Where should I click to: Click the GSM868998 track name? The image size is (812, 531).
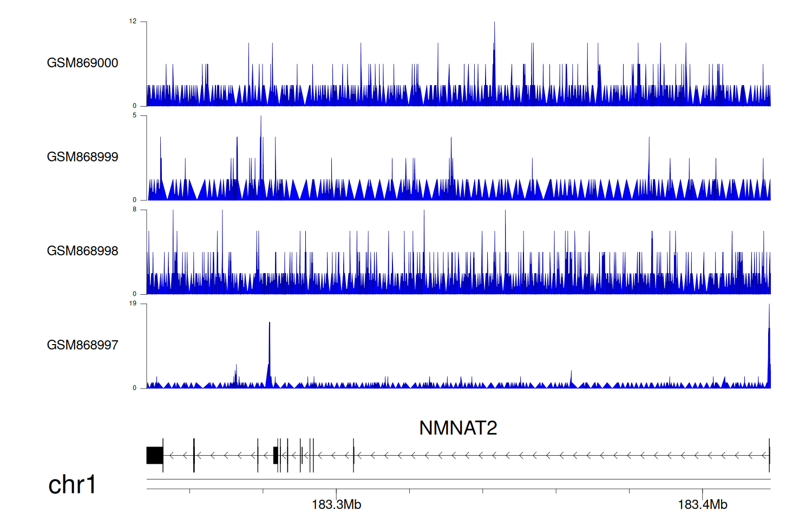[82, 251]
